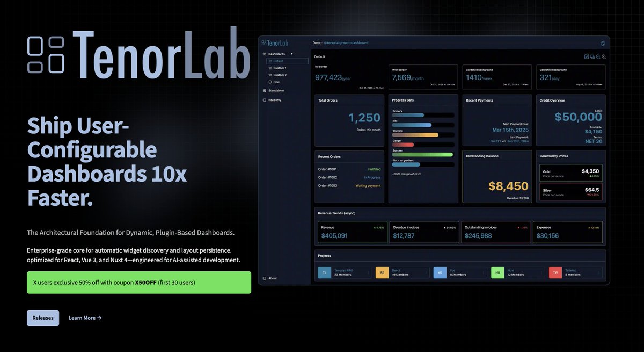Click the Mar 15th, 2025 payment date
This screenshot has height=352, width=644.
tap(510, 130)
